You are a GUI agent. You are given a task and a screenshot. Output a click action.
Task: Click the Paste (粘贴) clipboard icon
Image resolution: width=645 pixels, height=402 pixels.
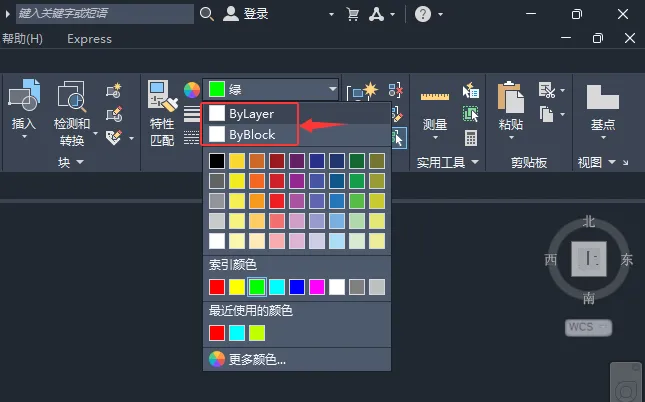pyautogui.click(x=510, y=97)
